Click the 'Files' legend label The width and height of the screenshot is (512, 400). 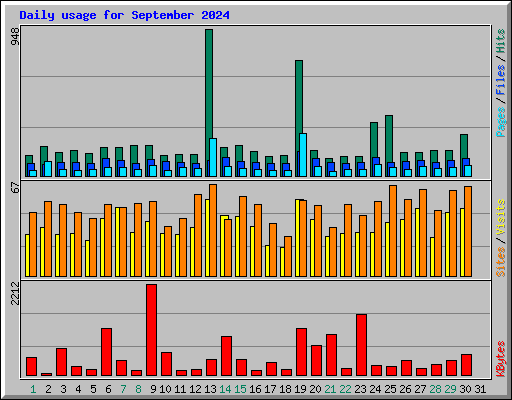click(x=500, y=80)
